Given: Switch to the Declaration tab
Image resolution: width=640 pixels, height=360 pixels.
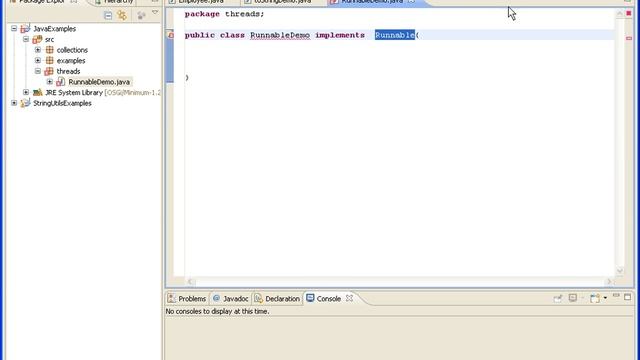Looking at the screenshot, I should point(277,299).
